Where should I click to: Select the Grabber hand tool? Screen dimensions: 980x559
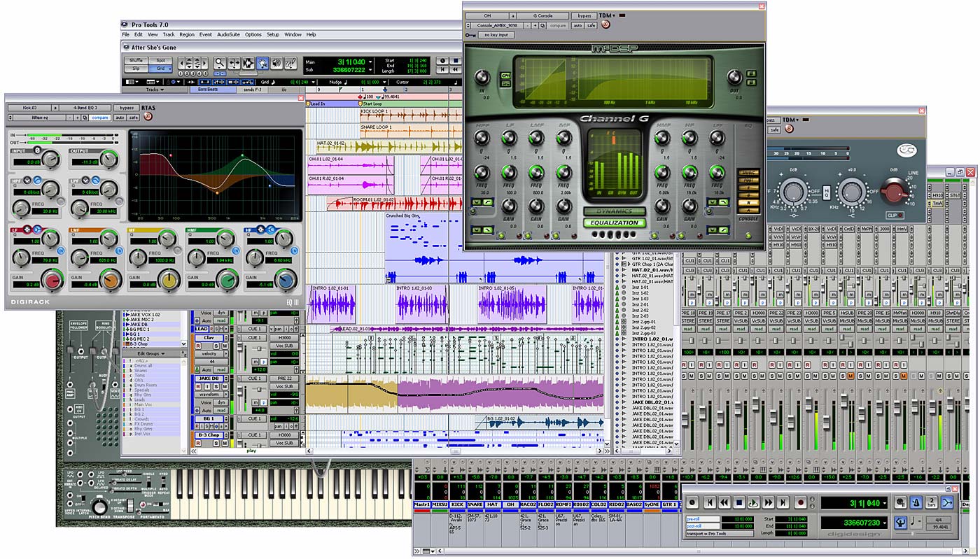pyautogui.click(x=262, y=62)
